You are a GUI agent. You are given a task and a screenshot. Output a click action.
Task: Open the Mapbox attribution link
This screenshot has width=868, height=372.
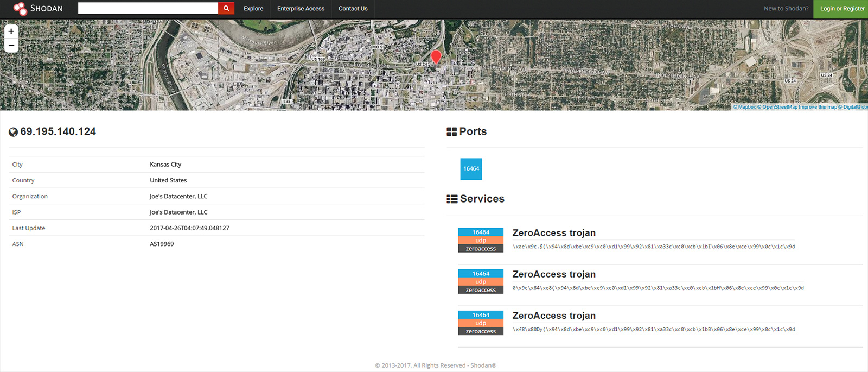[746, 107]
